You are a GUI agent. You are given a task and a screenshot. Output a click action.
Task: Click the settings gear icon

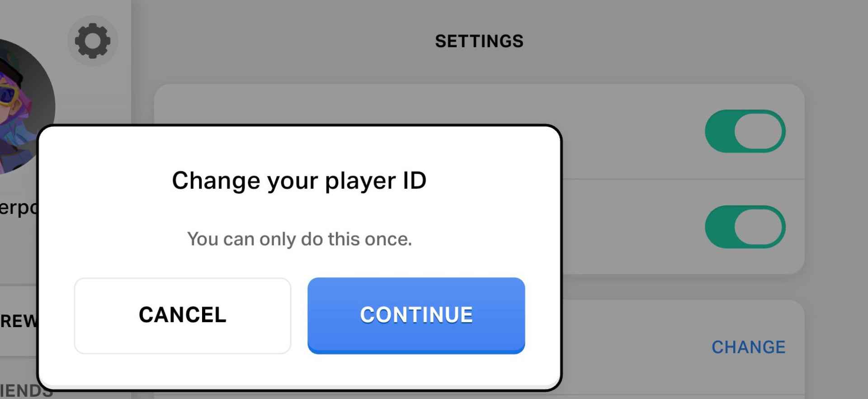pos(93,41)
